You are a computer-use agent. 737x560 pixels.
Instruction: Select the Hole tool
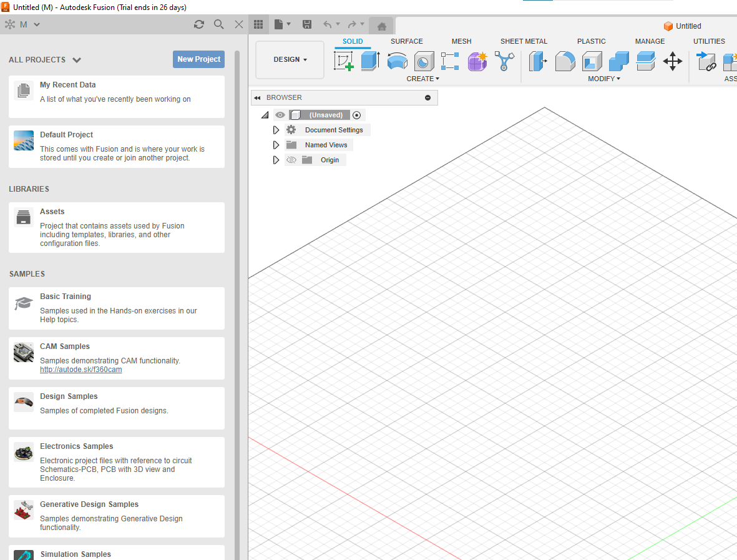tap(424, 62)
